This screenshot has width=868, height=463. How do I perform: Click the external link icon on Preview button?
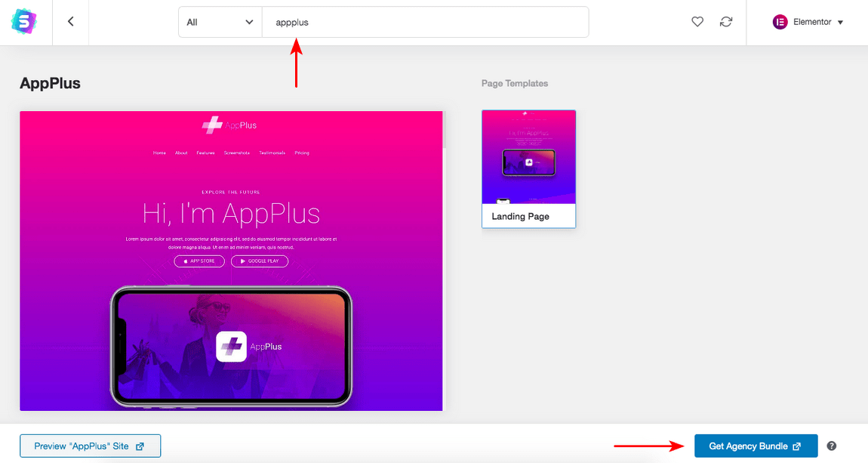[140, 446]
